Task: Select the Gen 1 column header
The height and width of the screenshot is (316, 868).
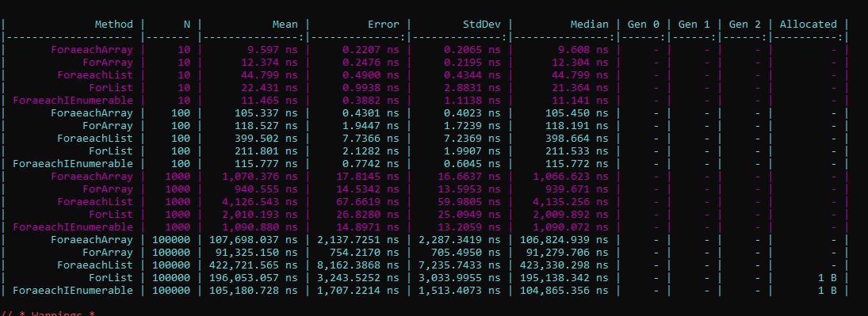Action: tap(694, 25)
